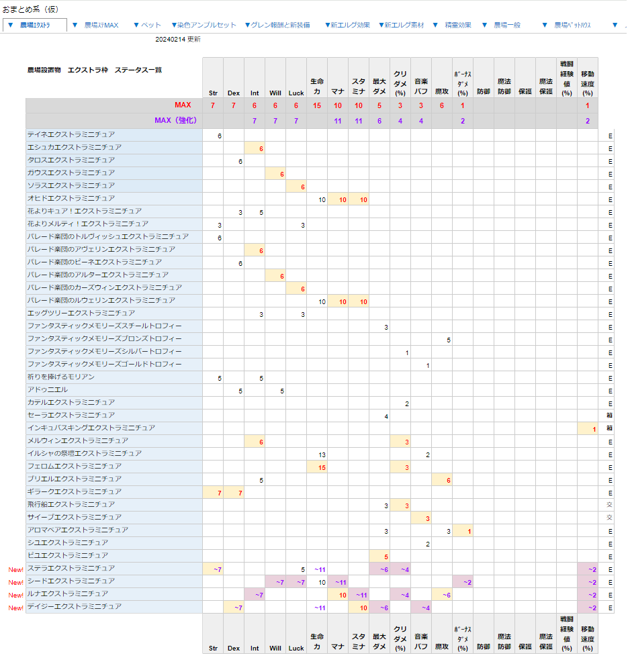Image resolution: width=630 pixels, height=672 pixels.
Task: Click the New! label beside ステラエクストラミニチュア
Action: (x=16, y=569)
